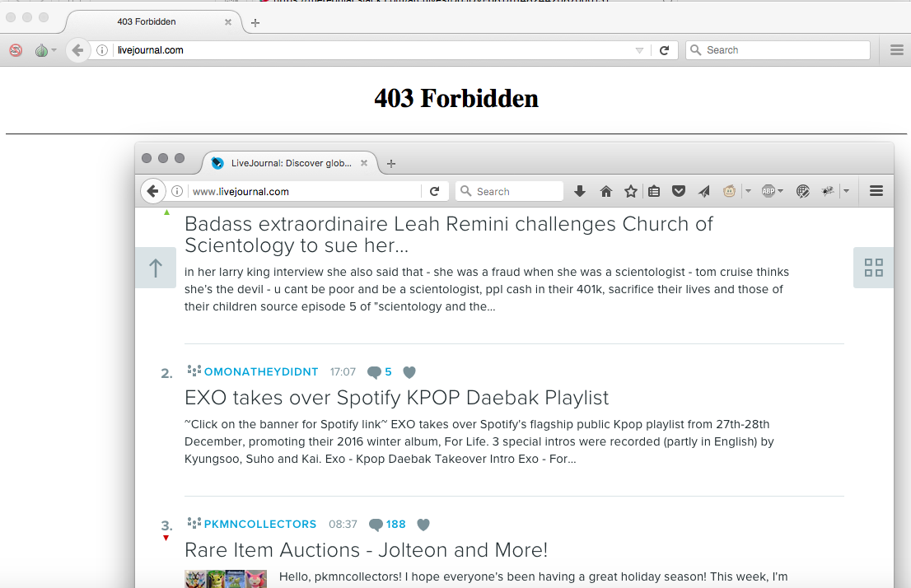Screen dimensions: 911x588
Task: Click the 17:07 timestamp on EXO post
Action: 343,372
